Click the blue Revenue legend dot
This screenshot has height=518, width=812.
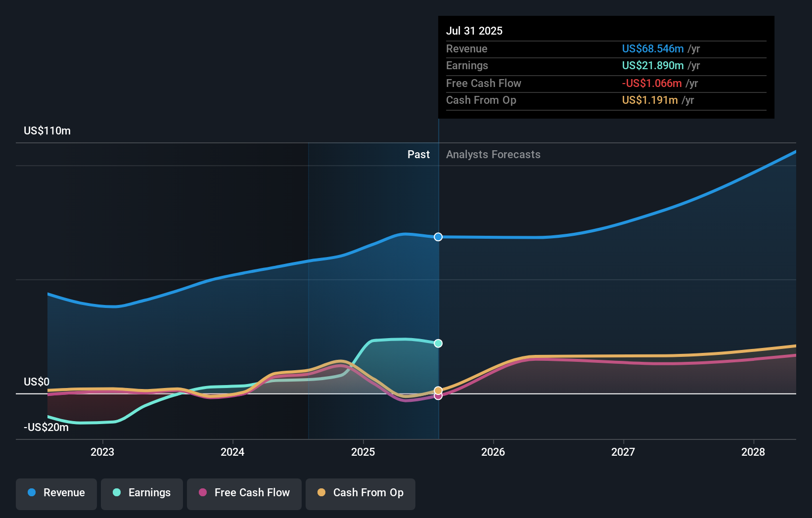click(x=32, y=493)
